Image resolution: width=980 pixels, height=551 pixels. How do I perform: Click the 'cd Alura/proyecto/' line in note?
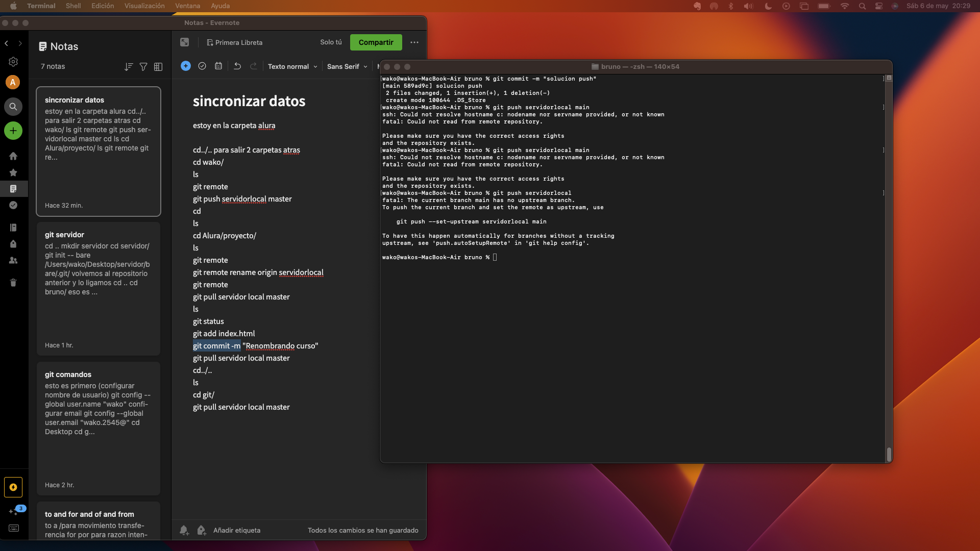pyautogui.click(x=225, y=236)
